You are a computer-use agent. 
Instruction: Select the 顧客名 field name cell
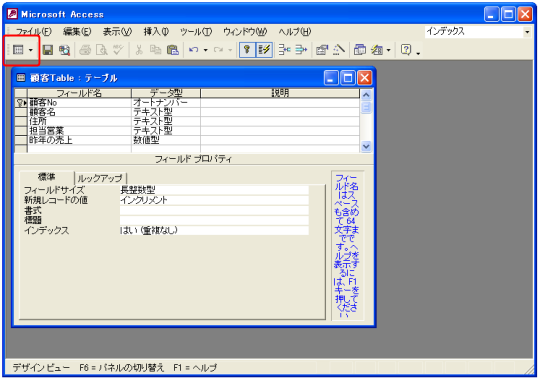click(x=79, y=112)
